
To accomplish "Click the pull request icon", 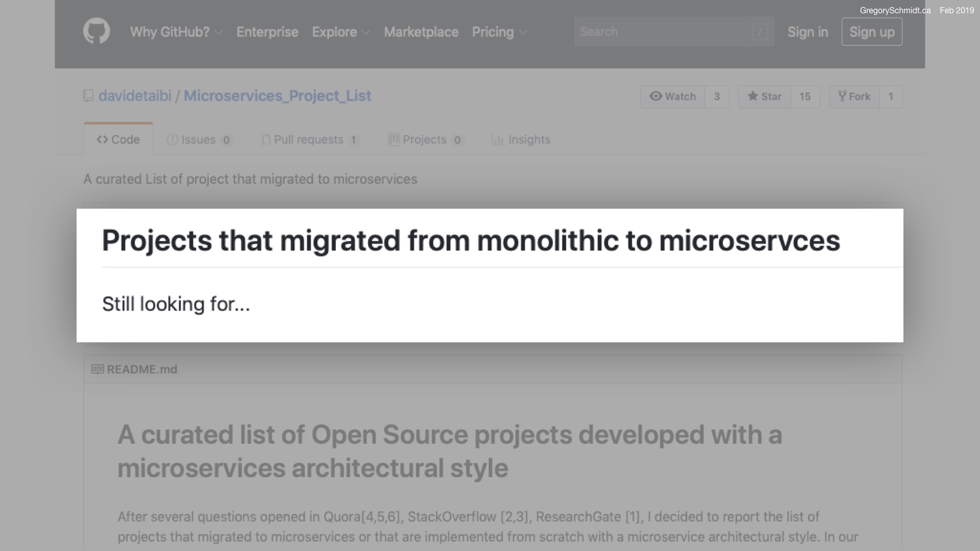I will [x=265, y=139].
